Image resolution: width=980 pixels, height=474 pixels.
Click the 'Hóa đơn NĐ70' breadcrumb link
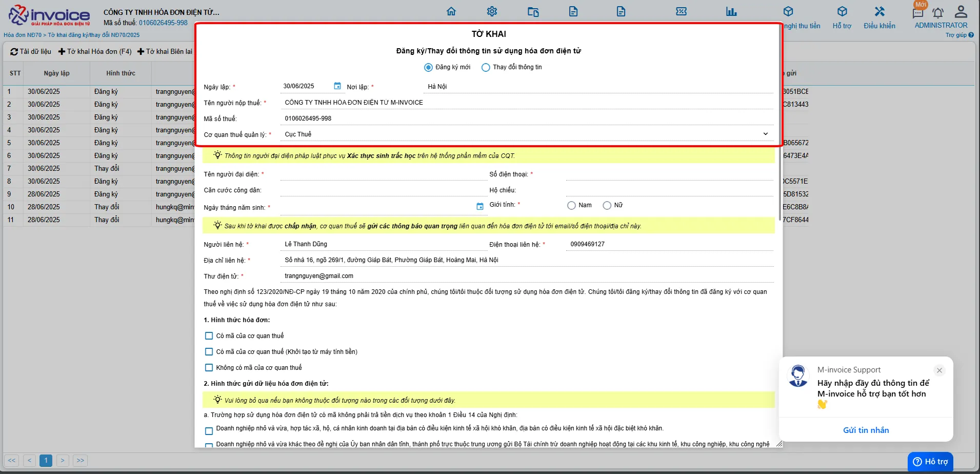pyautogui.click(x=23, y=35)
